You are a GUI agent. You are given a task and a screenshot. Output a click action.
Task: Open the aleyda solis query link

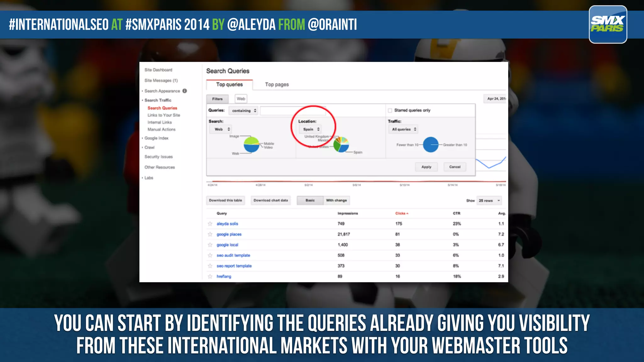[x=227, y=224]
